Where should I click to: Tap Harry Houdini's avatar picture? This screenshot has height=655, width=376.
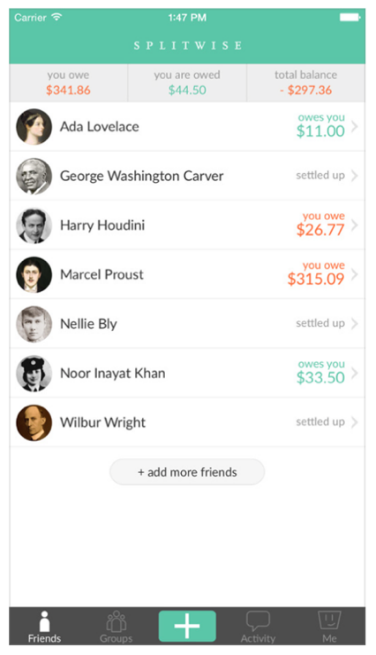coord(34,226)
